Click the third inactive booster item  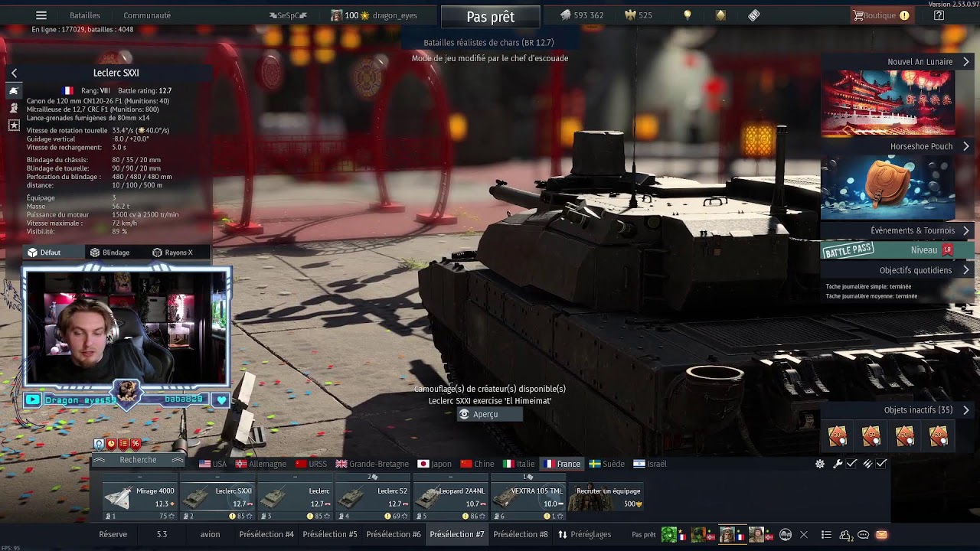905,435
